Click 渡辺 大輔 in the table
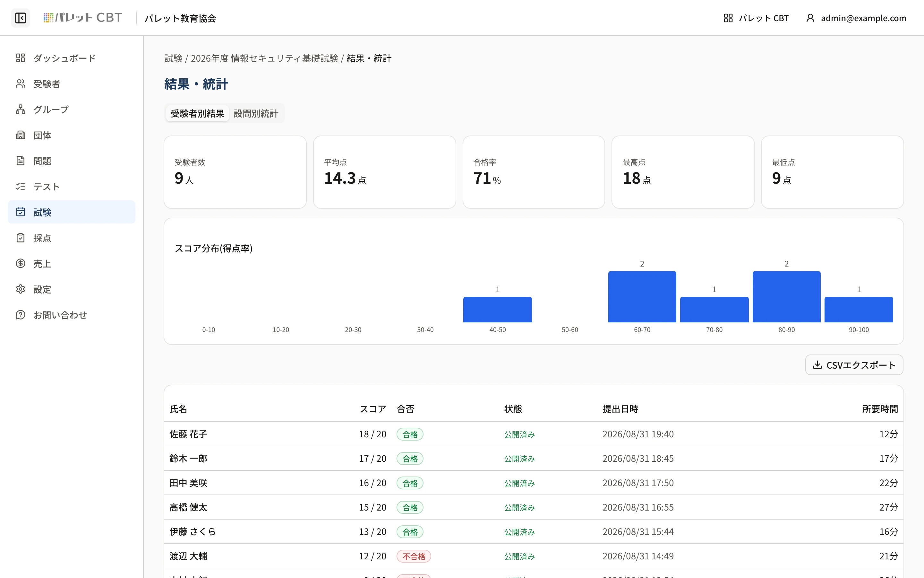This screenshot has height=578, width=924. point(188,556)
